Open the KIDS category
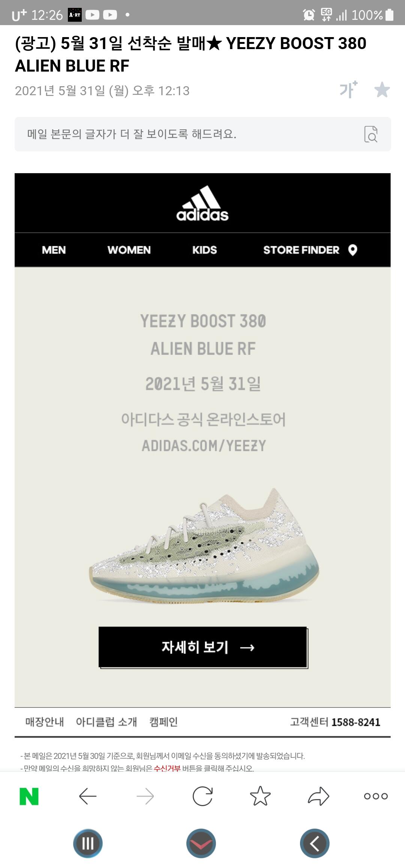Viewport: 405px width, 868px height. (204, 250)
